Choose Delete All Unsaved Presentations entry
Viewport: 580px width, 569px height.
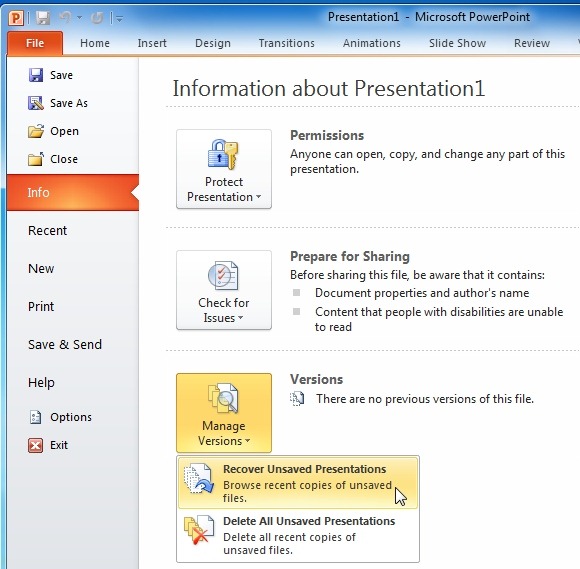click(x=298, y=535)
